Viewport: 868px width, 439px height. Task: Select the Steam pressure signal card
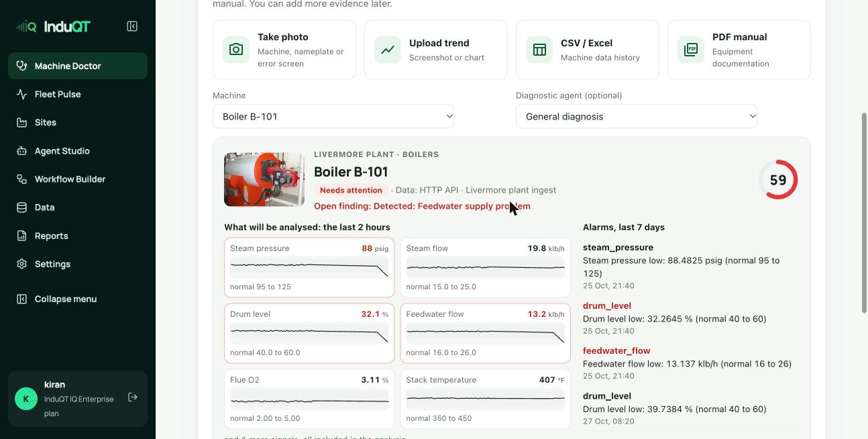(x=309, y=267)
